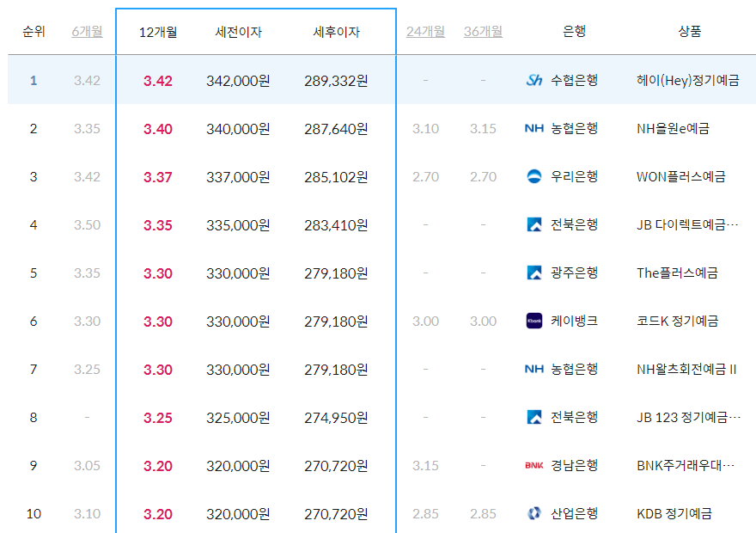Open the BNK주거래우대 product
This screenshot has width=756, height=533.
click(686, 465)
